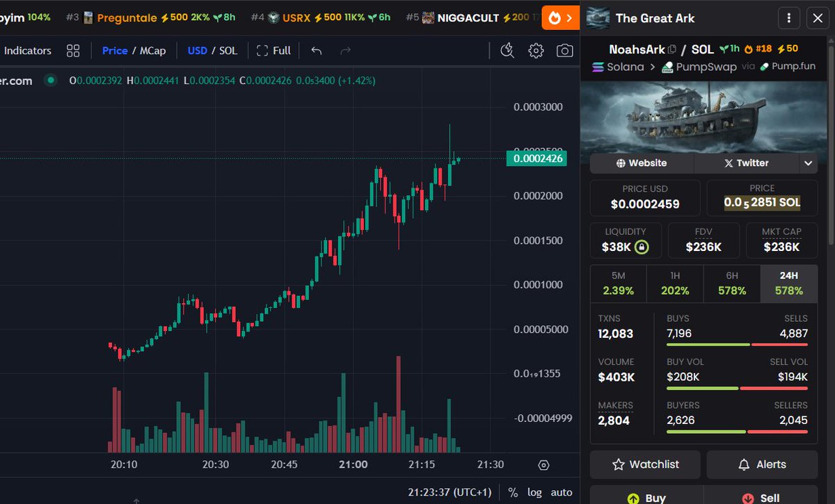Open three-dot options menu for The Great Ark

click(x=788, y=18)
